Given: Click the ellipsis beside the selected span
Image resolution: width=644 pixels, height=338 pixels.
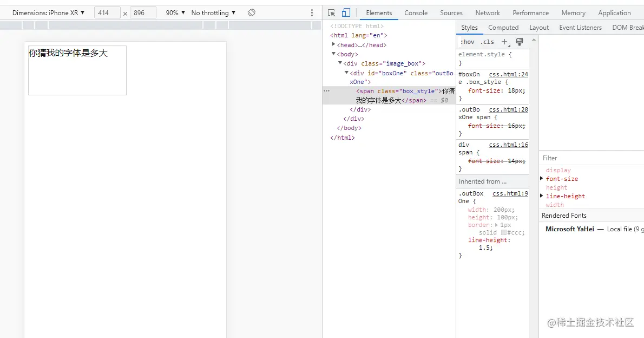Looking at the screenshot, I should 326,91.
